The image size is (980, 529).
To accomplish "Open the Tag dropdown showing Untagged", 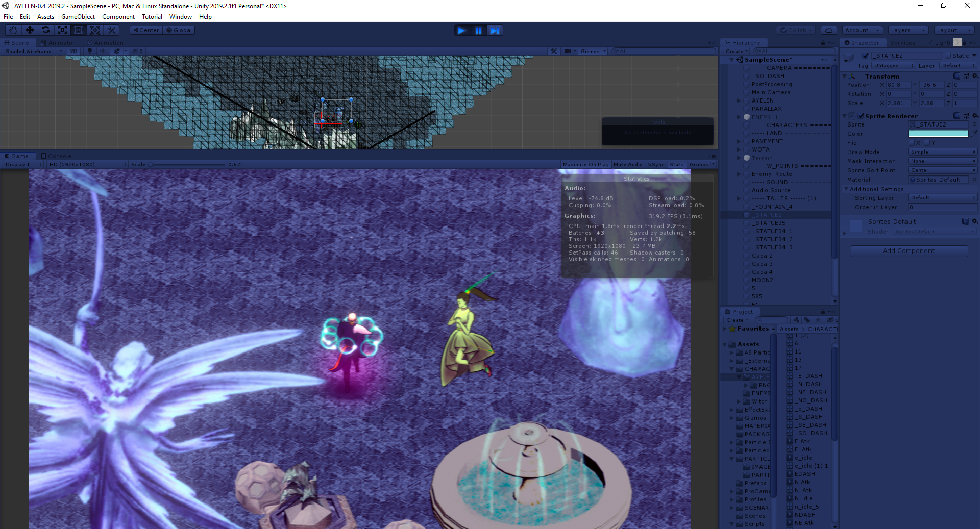I will point(894,65).
